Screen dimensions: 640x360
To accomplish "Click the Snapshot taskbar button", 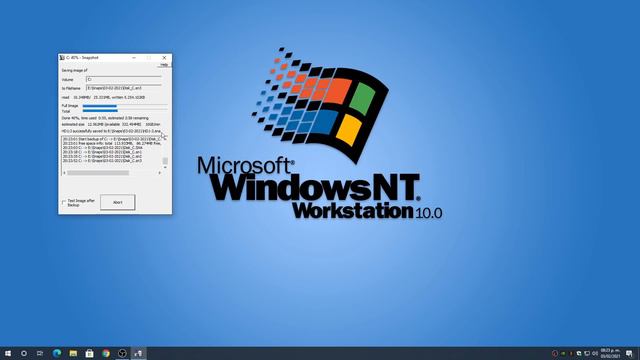I will click(138, 353).
